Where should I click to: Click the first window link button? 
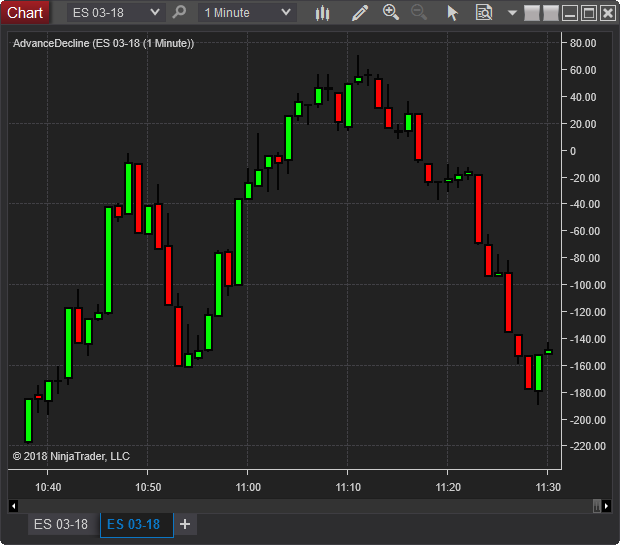(x=531, y=13)
